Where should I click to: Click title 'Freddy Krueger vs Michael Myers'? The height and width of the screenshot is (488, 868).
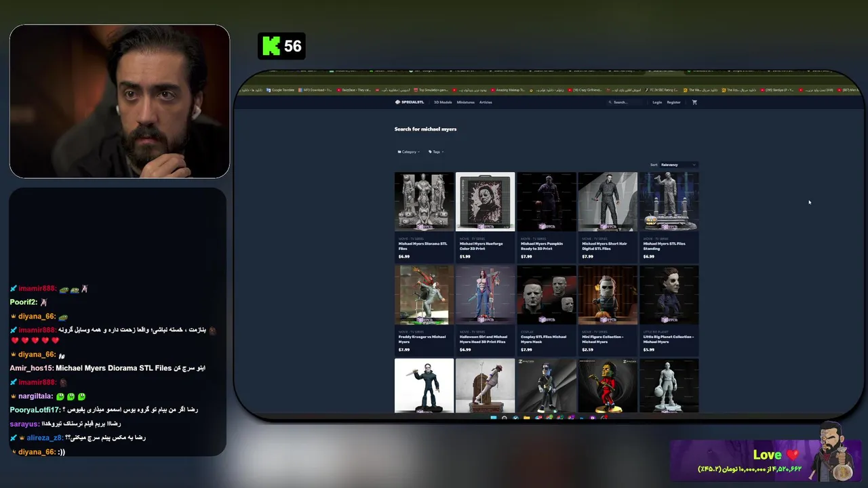coord(422,340)
